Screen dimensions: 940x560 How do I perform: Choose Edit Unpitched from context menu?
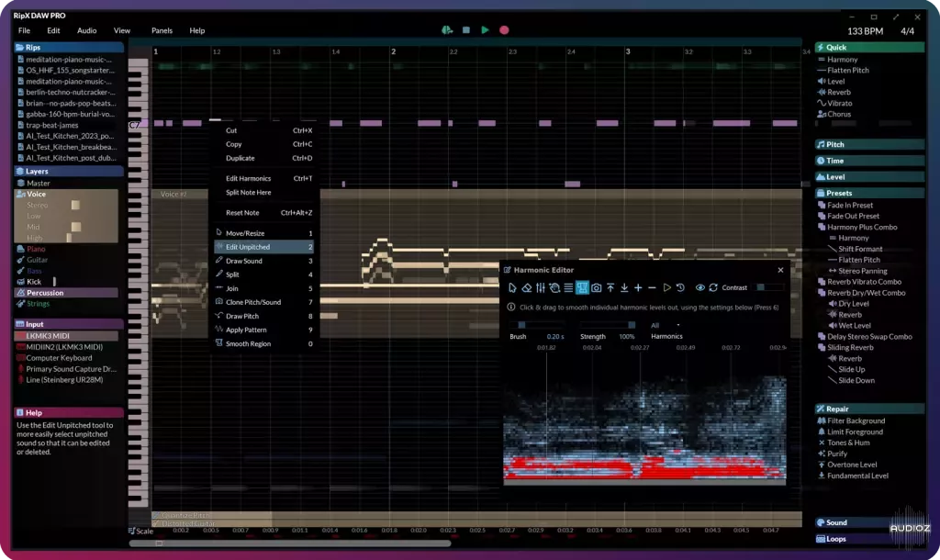pos(263,247)
